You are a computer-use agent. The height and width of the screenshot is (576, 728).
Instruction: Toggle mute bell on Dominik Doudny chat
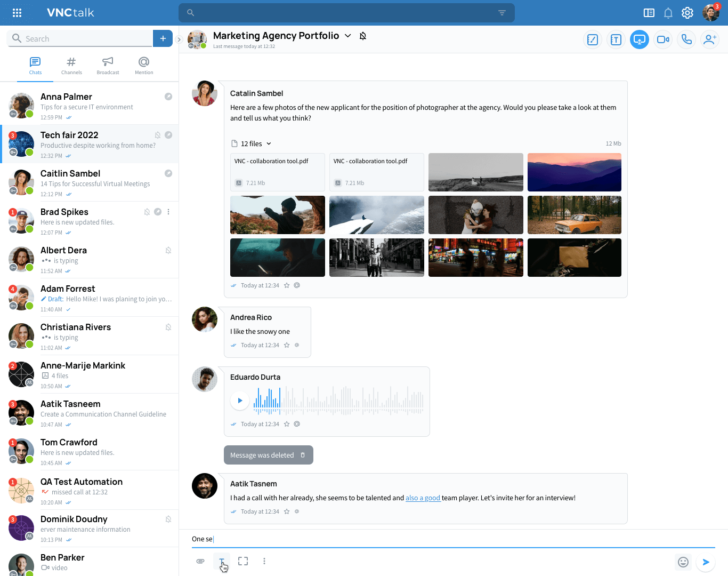[168, 519]
